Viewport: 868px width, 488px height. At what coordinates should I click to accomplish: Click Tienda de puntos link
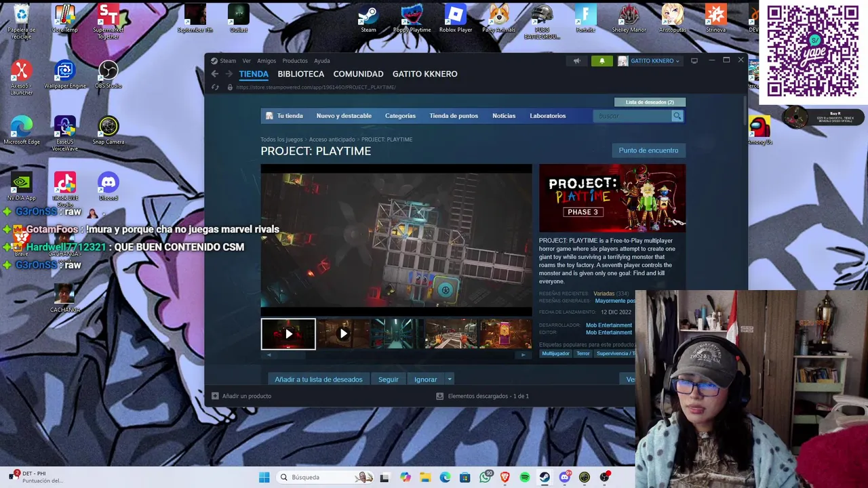pos(454,116)
